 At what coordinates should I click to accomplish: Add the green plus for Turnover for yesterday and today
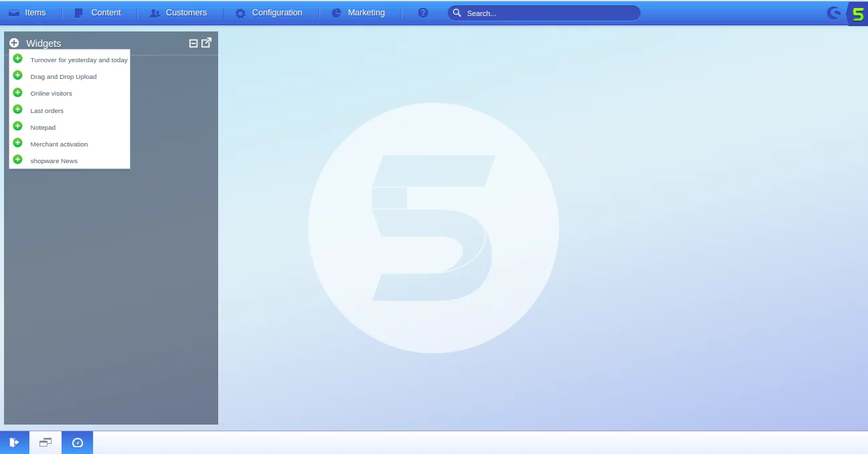coord(18,59)
